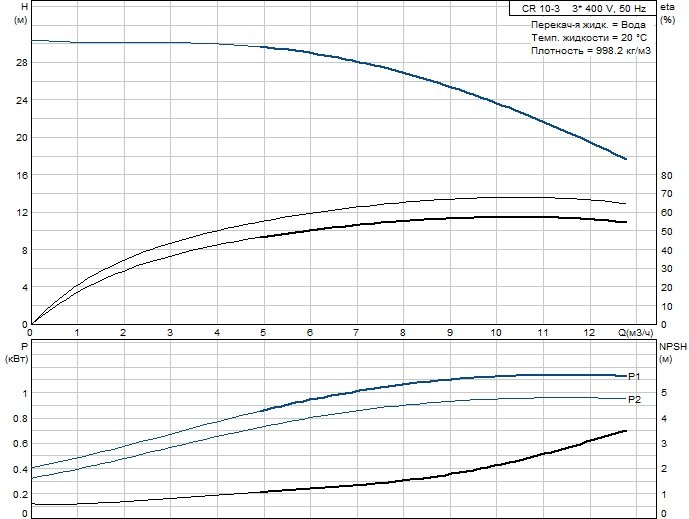Select the P2 power curve label

click(635, 399)
